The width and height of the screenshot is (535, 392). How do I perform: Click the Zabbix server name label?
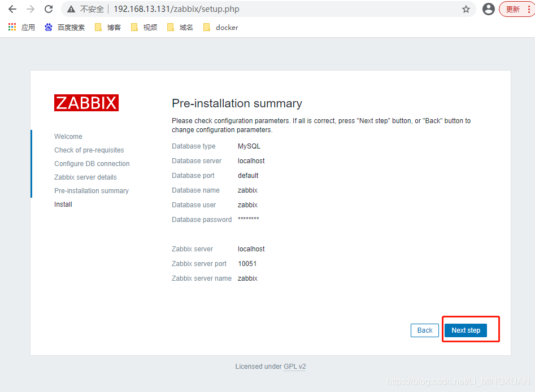pyautogui.click(x=202, y=278)
